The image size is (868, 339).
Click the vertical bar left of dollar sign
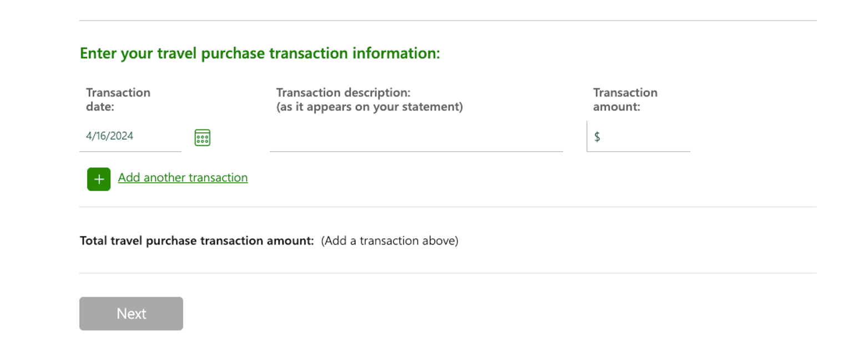coord(587,136)
